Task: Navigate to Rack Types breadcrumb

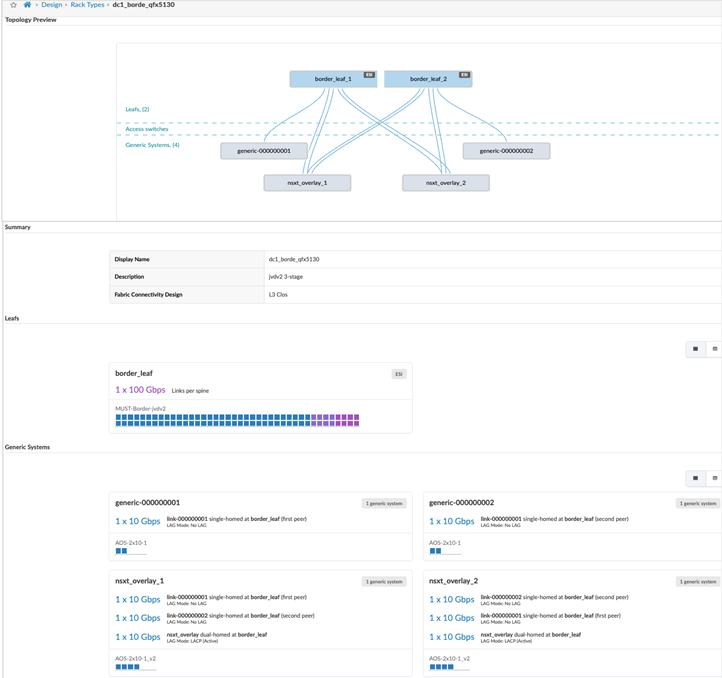Action: pyautogui.click(x=87, y=5)
